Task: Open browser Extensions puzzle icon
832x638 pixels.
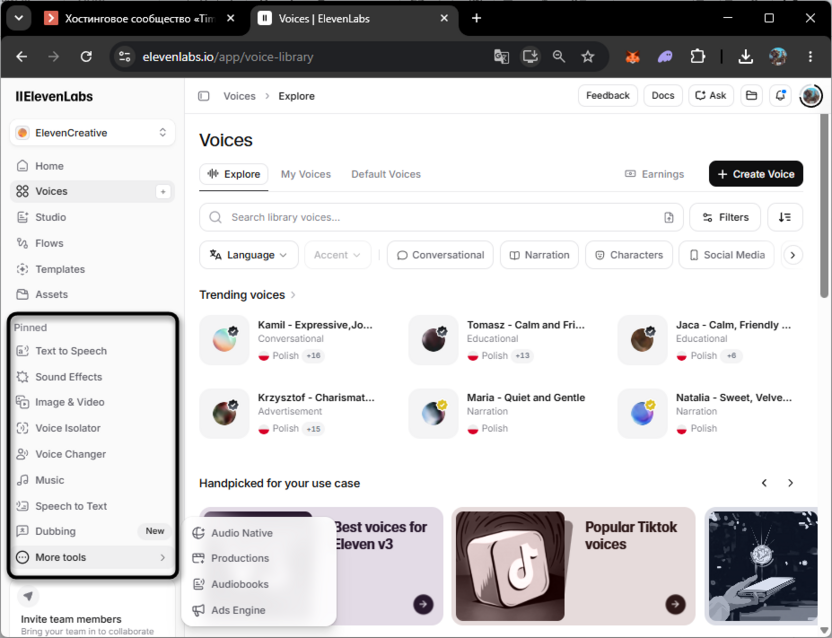Action: (697, 56)
